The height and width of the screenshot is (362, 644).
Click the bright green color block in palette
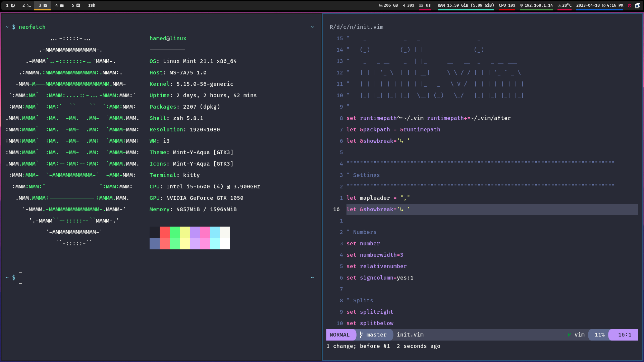pos(174,243)
